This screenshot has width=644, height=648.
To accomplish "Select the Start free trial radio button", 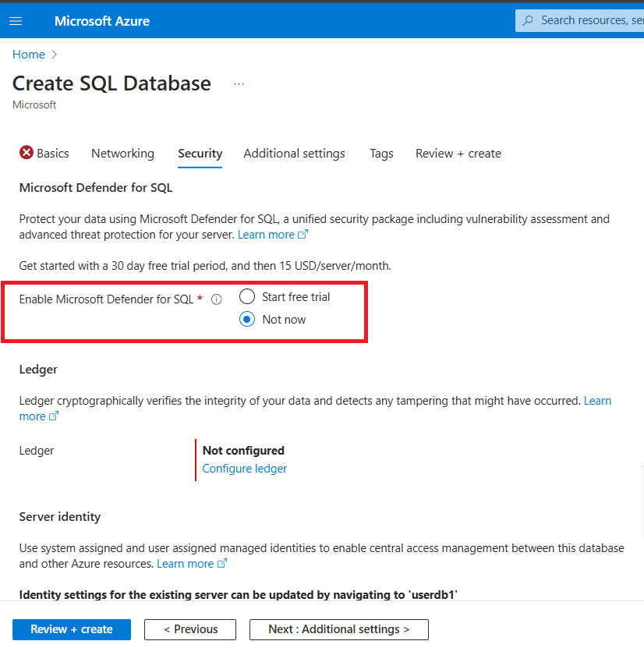I will point(247,297).
